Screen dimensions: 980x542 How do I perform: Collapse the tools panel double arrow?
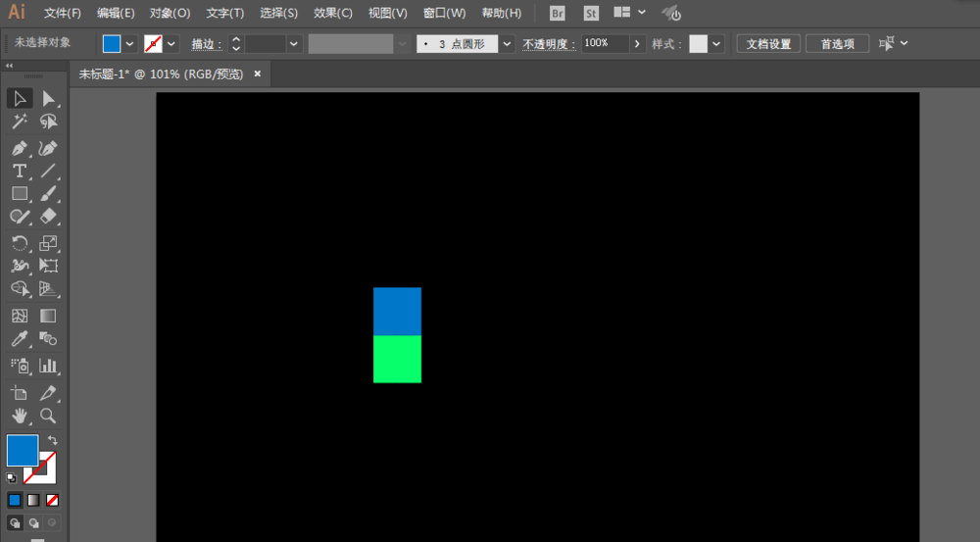pos(9,66)
